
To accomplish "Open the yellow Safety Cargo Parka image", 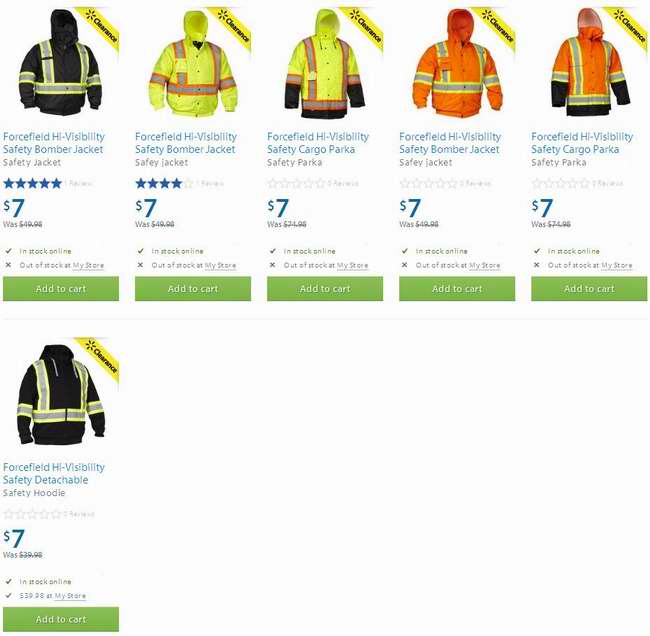I will click(325, 63).
